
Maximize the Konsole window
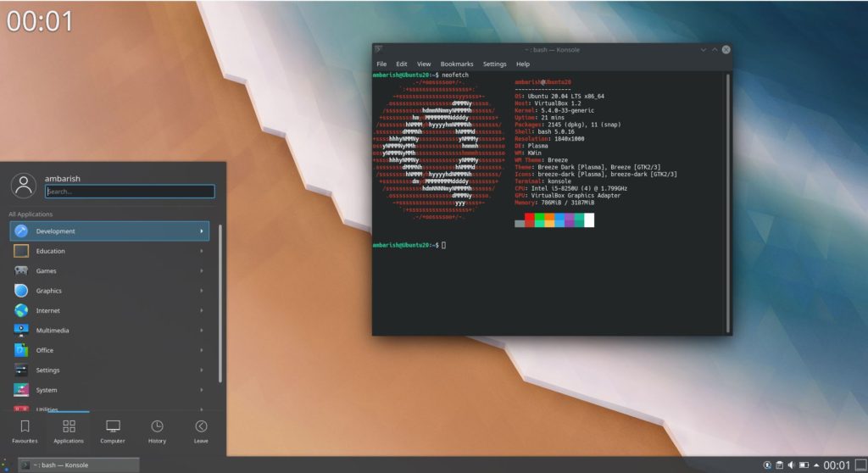tap(715, 50)
